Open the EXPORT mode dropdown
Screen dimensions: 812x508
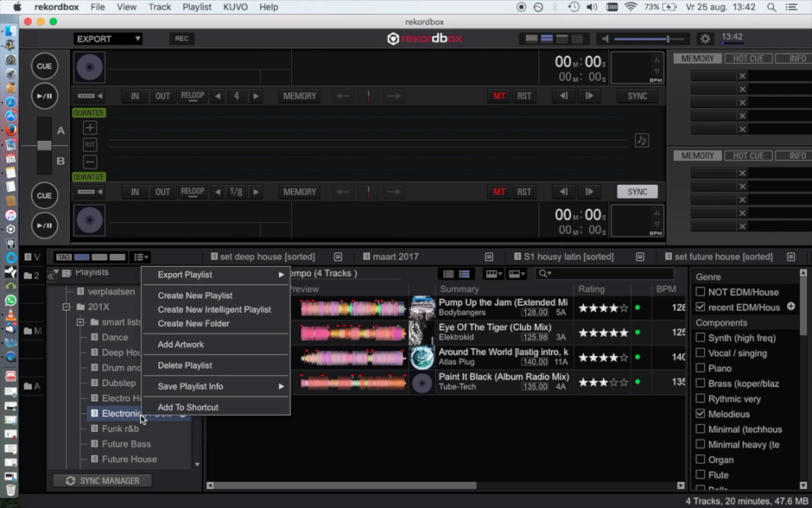[x=108, y=39]
